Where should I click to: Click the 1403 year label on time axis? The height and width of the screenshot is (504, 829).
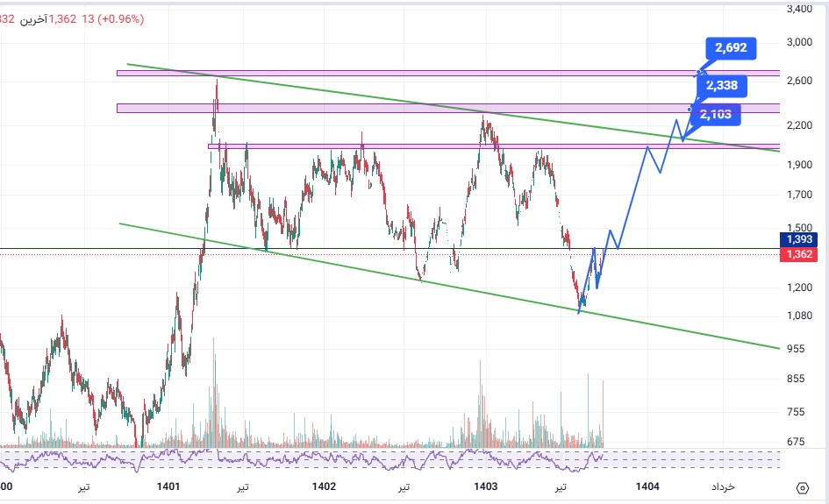tap(486, 486)
